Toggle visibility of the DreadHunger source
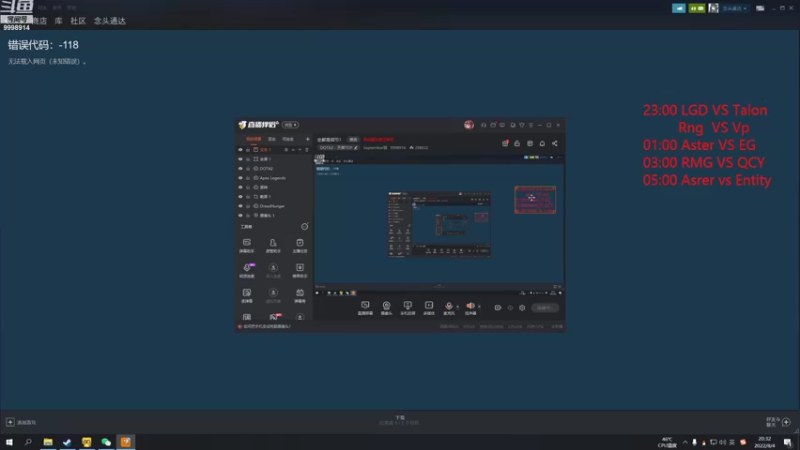 240,206
